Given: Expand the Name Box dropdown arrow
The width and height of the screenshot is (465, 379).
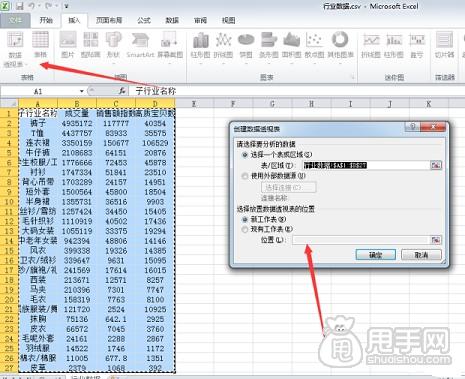Looking at the screenshot, I should click(81, 91).
